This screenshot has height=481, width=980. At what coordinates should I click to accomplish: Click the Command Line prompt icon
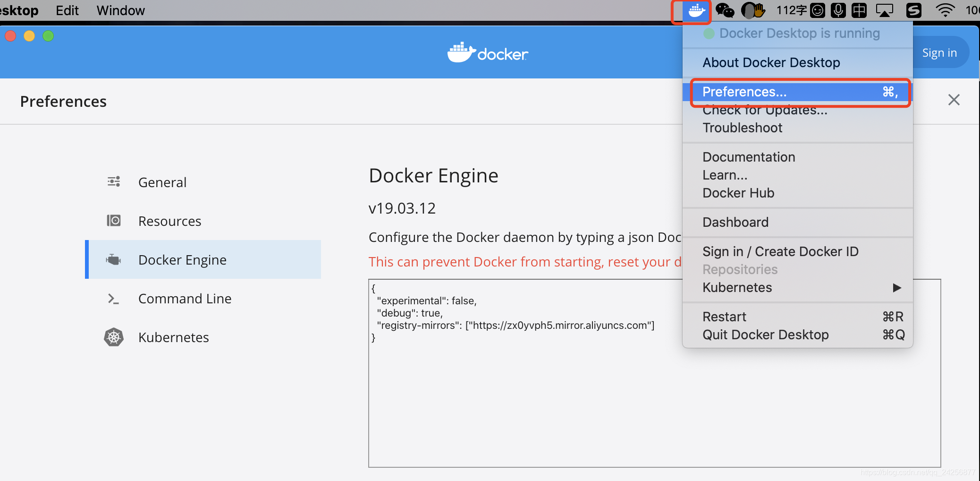(113, 299)
